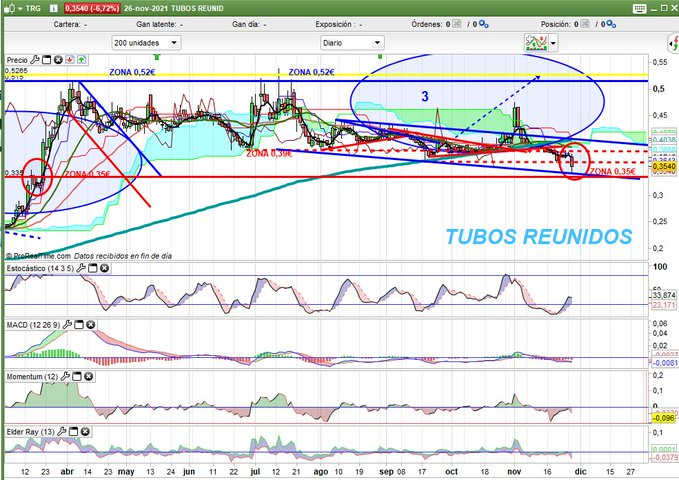Close the Elder Ray indicator panel

tap(85, 431)
